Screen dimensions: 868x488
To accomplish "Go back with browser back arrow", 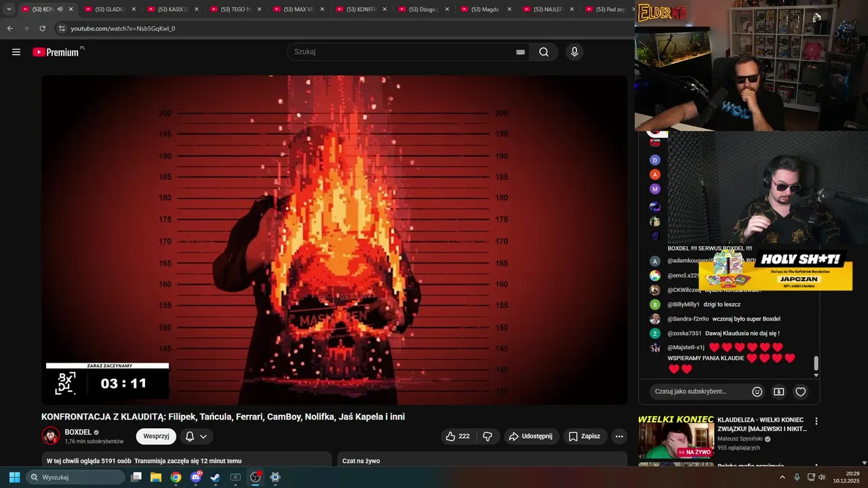I will click(9, 28).
